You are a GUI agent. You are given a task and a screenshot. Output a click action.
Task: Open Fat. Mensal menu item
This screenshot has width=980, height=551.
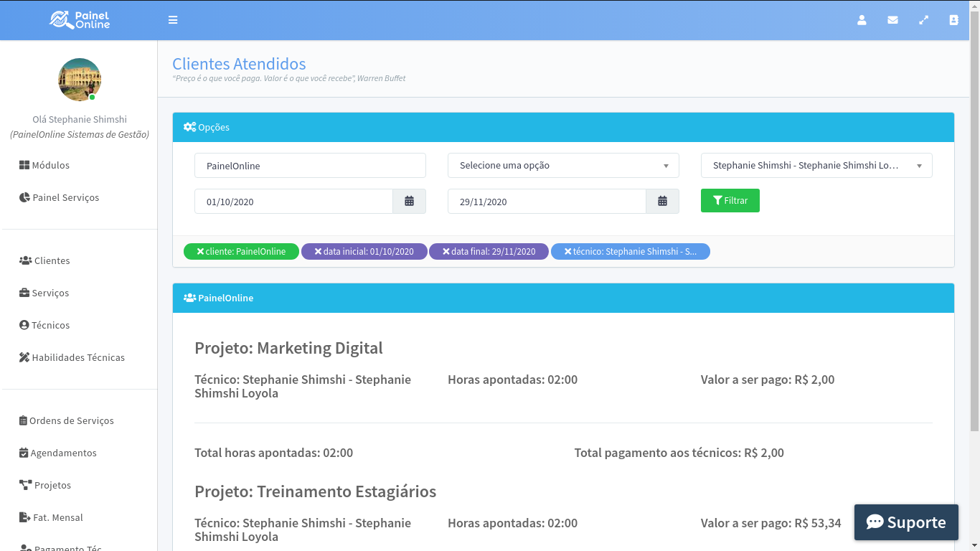[51, 517]
